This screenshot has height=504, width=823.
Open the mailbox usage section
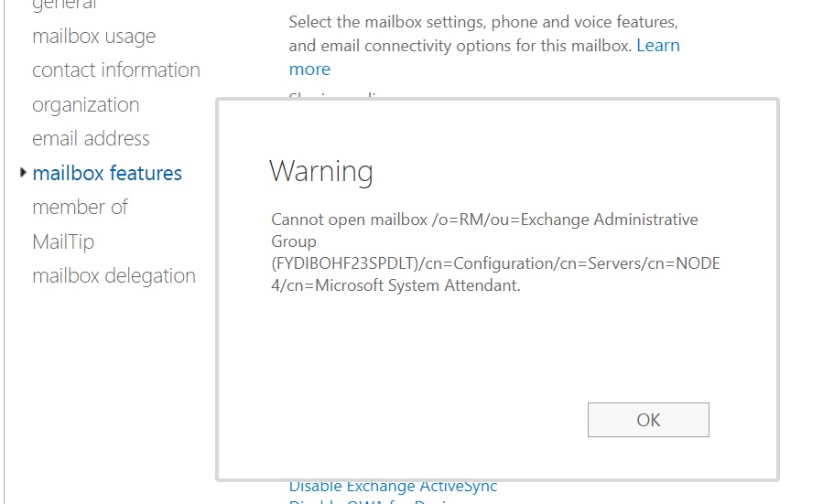pyautogui.click(x=94, y=37)
